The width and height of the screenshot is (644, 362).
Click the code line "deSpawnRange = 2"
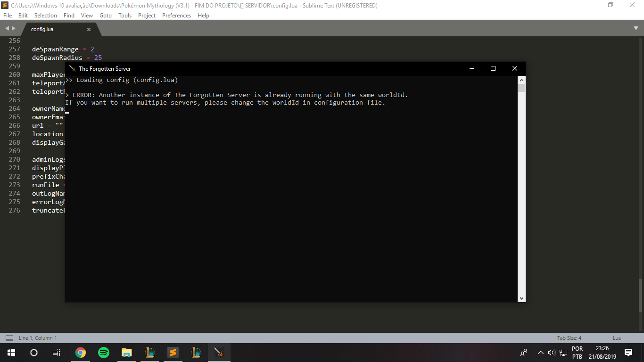click(x=63, y=49)
